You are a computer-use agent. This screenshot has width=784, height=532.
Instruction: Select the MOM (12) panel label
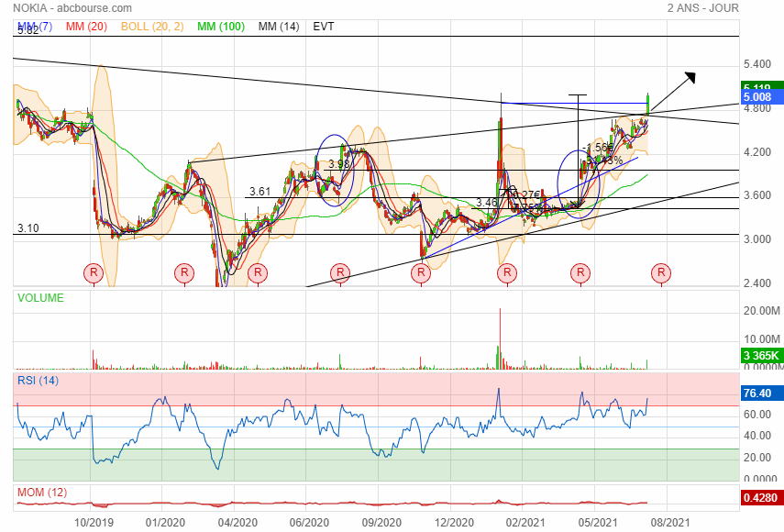point(42,493)
